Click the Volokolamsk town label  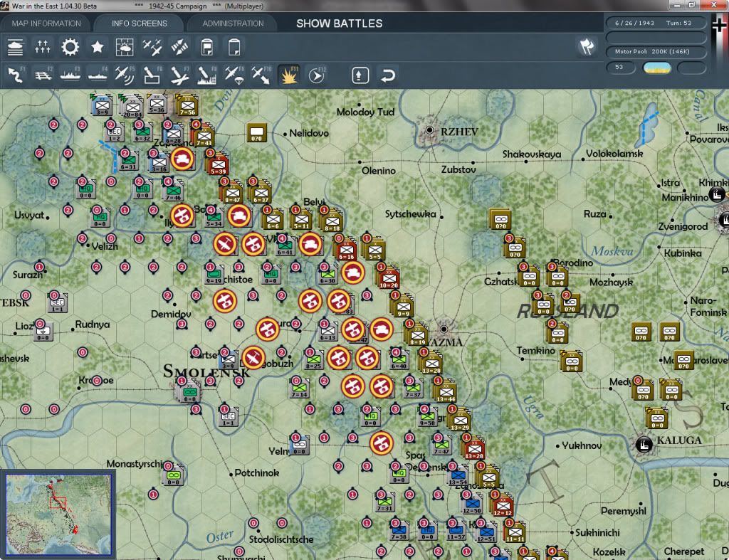[x=614, y=154]
